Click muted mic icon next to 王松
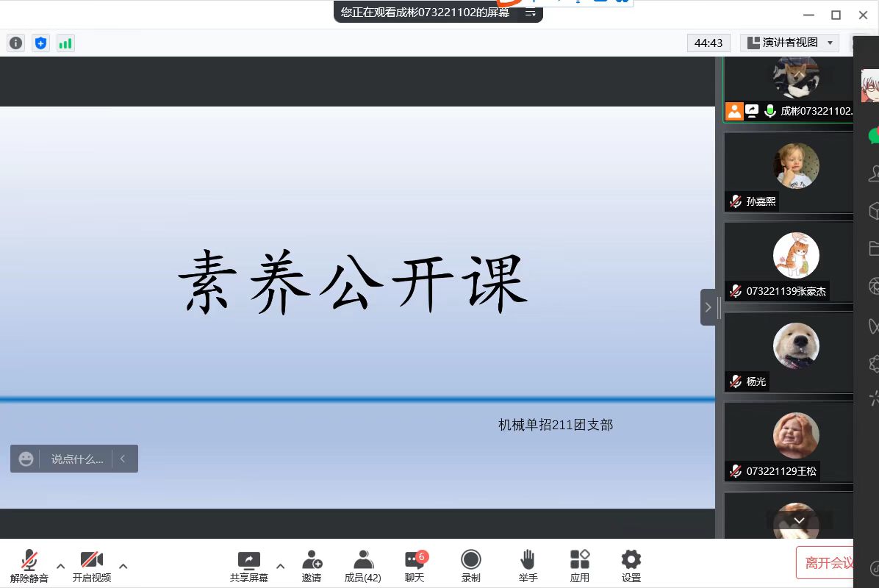The width and height of the screenshot is (879, 588). [x=736, y=471]
